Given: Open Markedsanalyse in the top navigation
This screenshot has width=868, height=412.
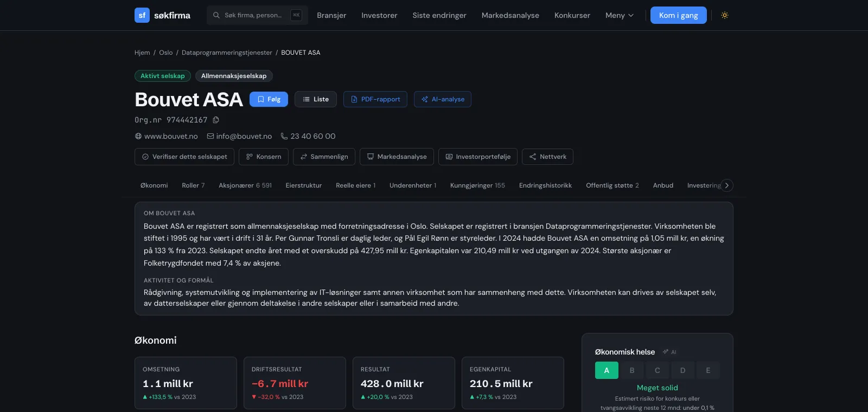Looking at the screenshot, I should click(510, 15).
